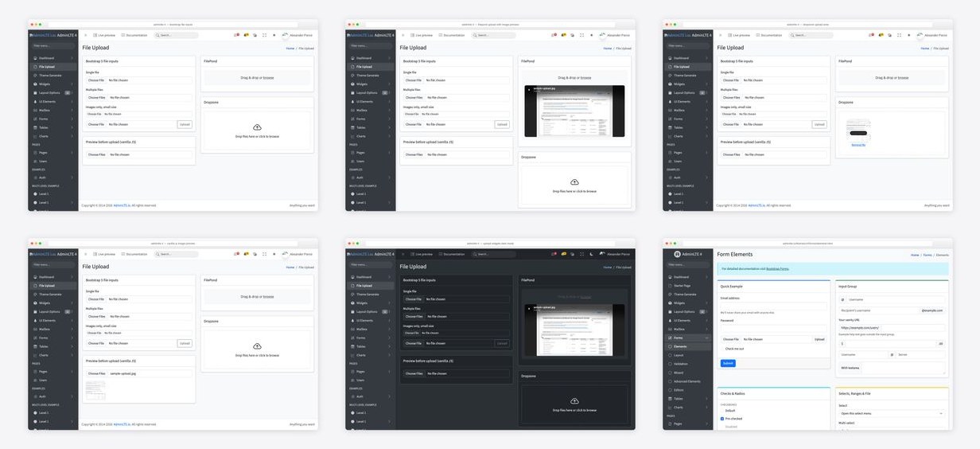Click the @ addon beside the Username field
The width and height of the screenshot is (980, 449).
[x=842, y=299]
